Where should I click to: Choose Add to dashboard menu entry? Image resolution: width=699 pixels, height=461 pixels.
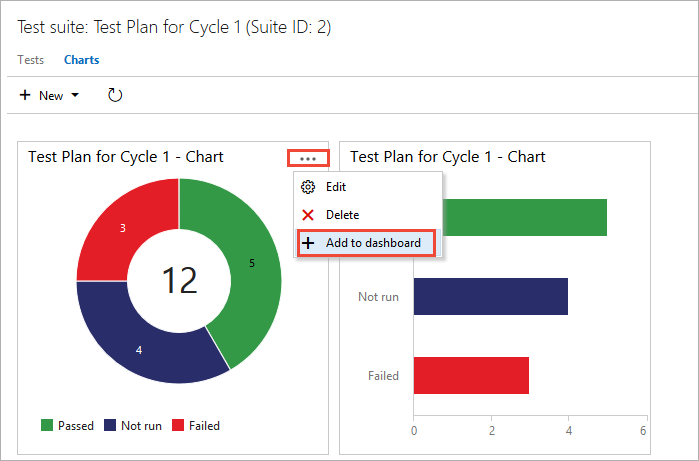pyautogui.click(x=373, y=243)
